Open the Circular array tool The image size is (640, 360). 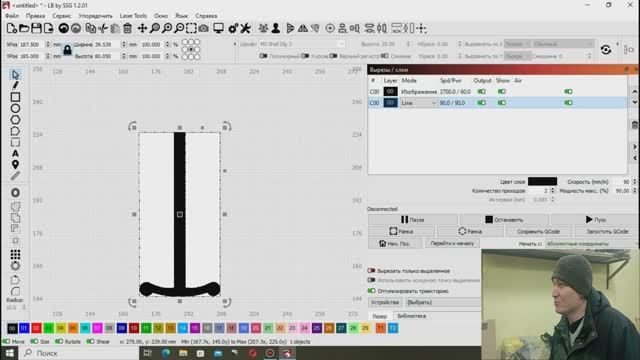15,266
